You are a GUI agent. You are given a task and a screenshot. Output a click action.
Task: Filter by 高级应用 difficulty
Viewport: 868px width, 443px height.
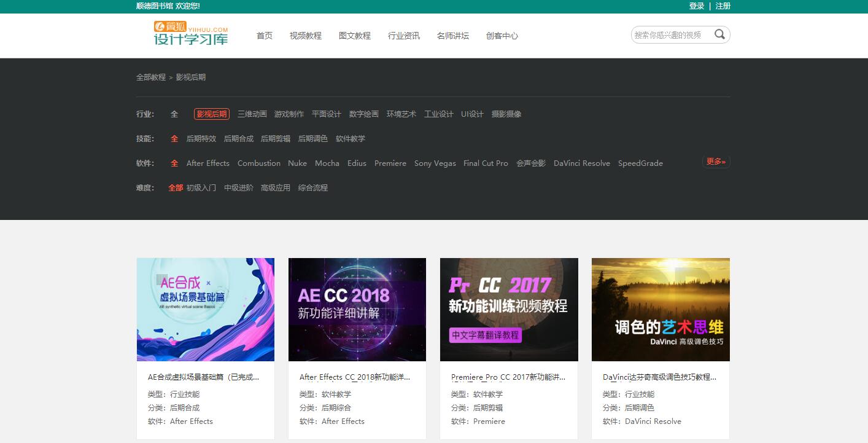(x=276, y=188)
